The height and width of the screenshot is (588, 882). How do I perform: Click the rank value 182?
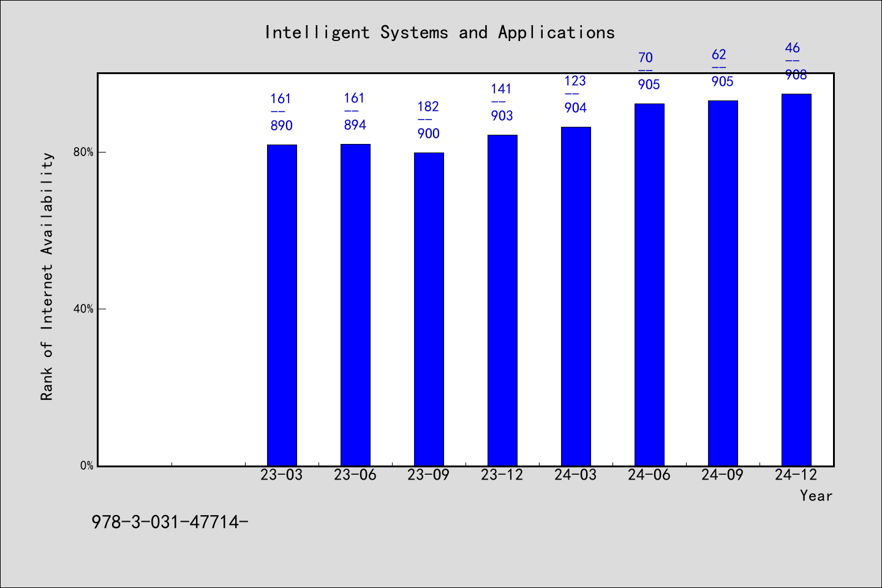(428, 107)
